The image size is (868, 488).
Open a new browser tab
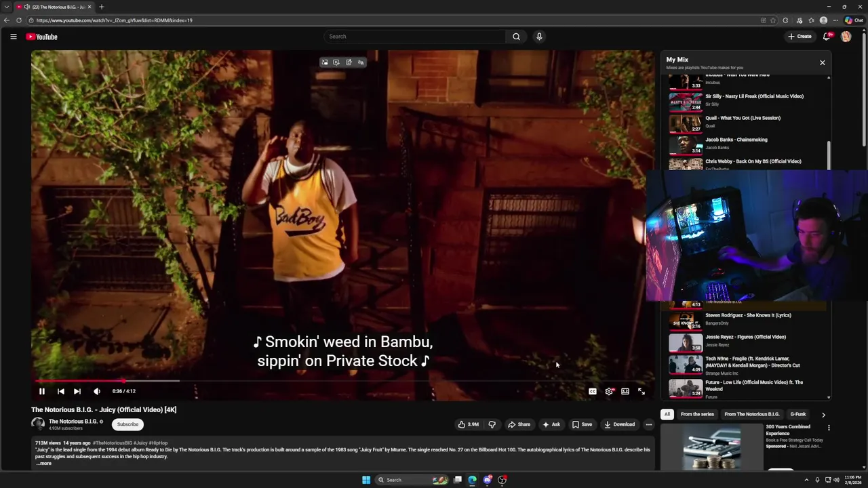[x=102, y=7]
